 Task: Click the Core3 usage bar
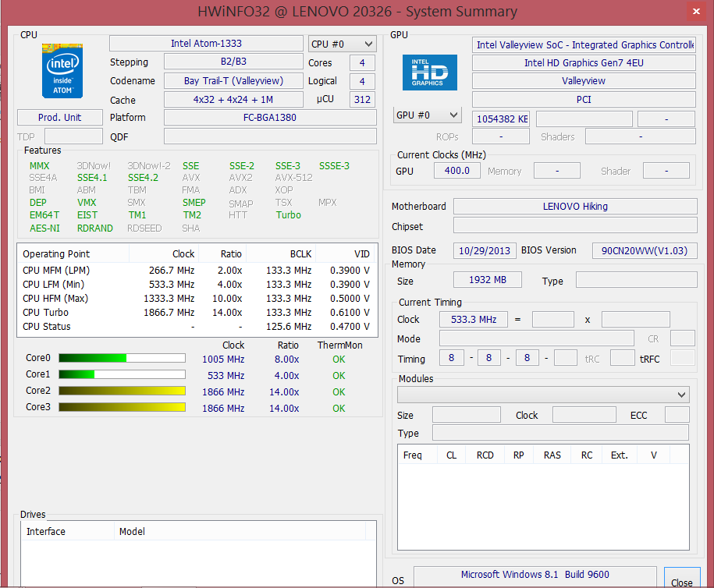tap(122, 407)
